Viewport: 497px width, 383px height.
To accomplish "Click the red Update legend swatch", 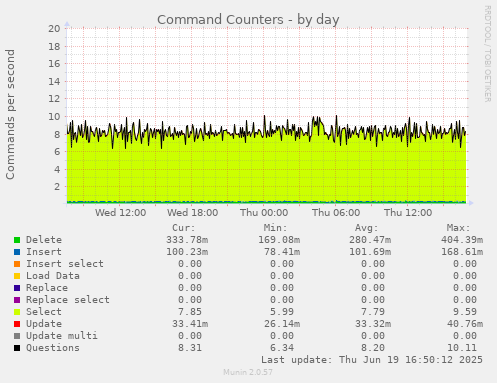I will click(x=17, y=324).
